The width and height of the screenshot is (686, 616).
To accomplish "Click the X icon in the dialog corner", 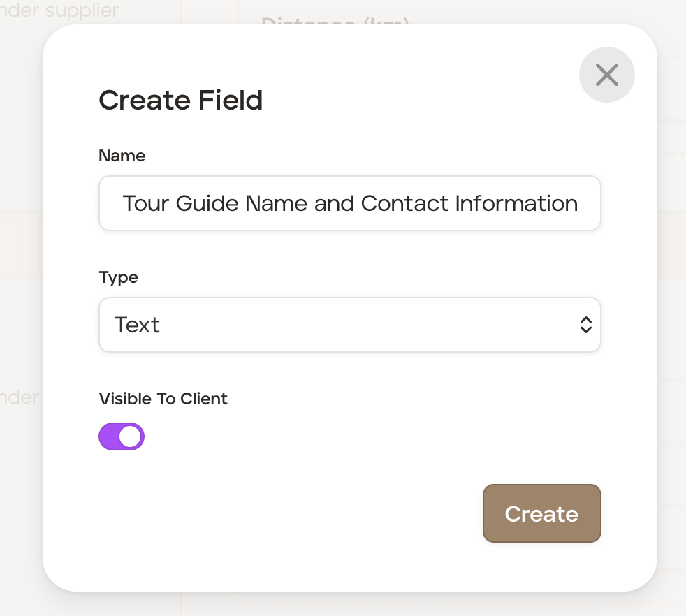I will tap(606, 75).
